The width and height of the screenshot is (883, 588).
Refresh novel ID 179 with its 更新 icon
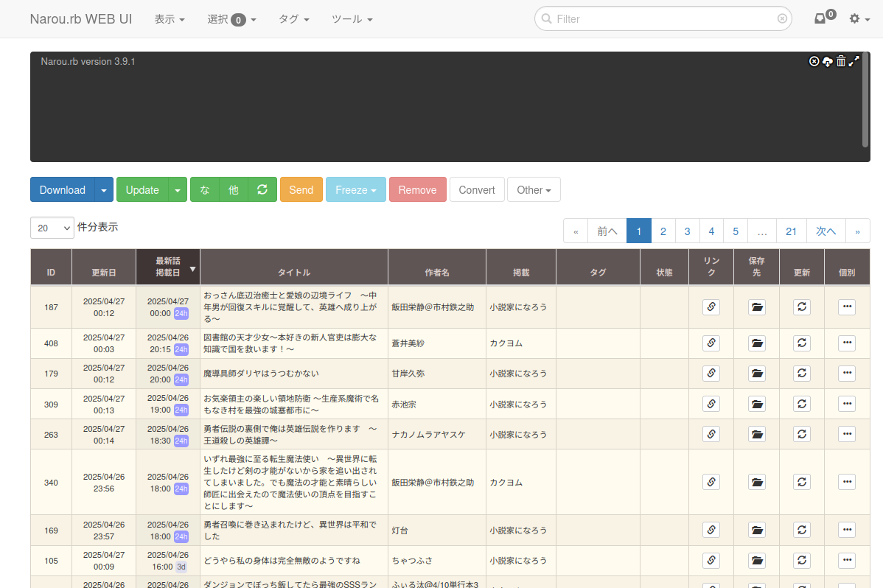pos(801,373)
